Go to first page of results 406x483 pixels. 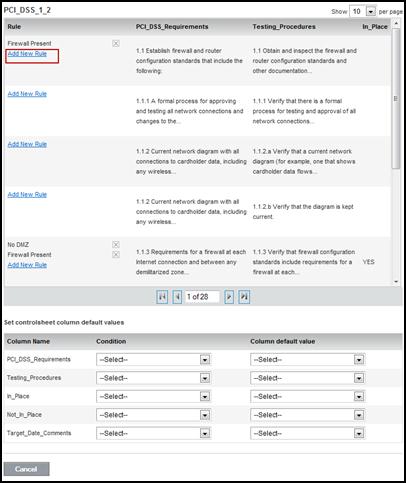[x=162, y=297]
